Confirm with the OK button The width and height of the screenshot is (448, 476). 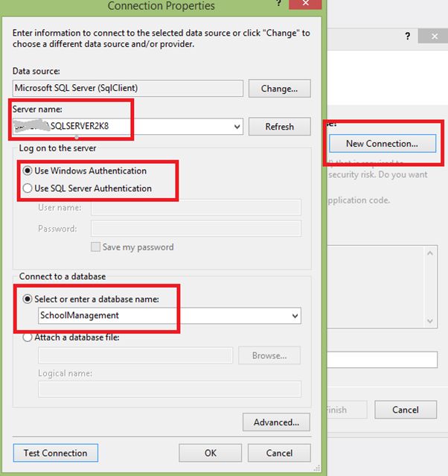[x=211, y=453]
